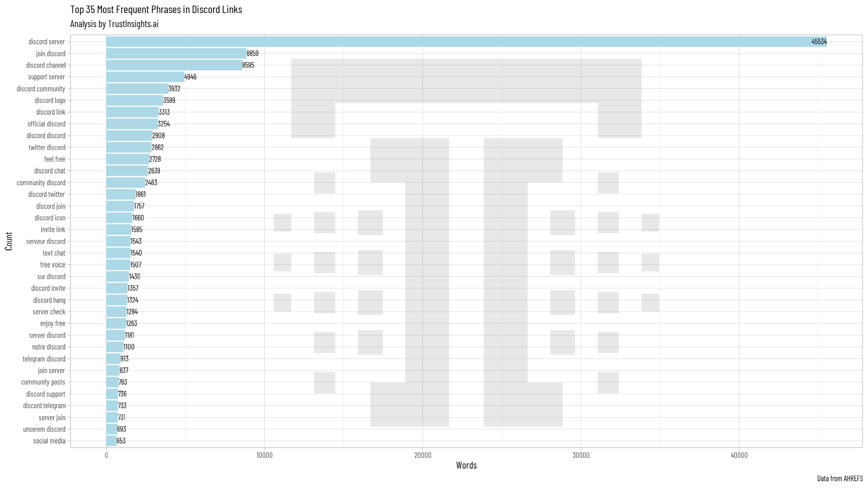Select the 'discord icon' label
Screen dimensions: 868x488
point(50,218)
